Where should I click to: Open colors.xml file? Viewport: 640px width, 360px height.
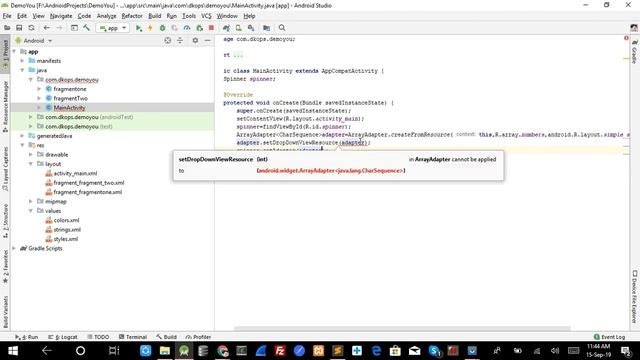pyautogui.click(x=66, y=220)
